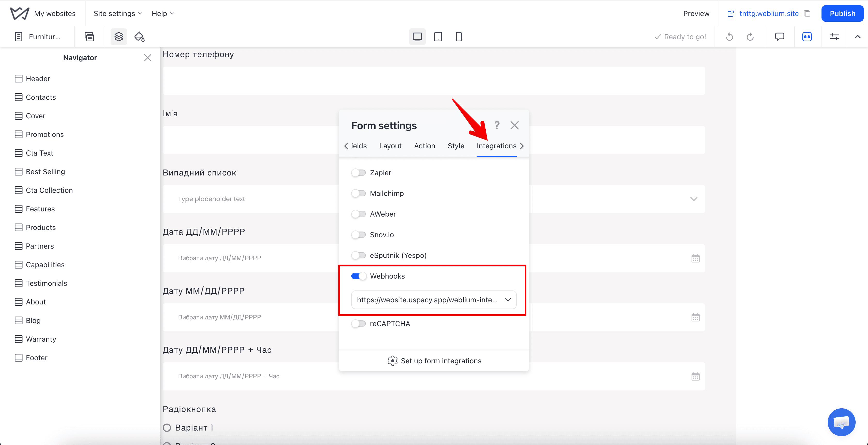Open the layers Navigator icon
The image size is (868, 445).
[x=119, y=37]
